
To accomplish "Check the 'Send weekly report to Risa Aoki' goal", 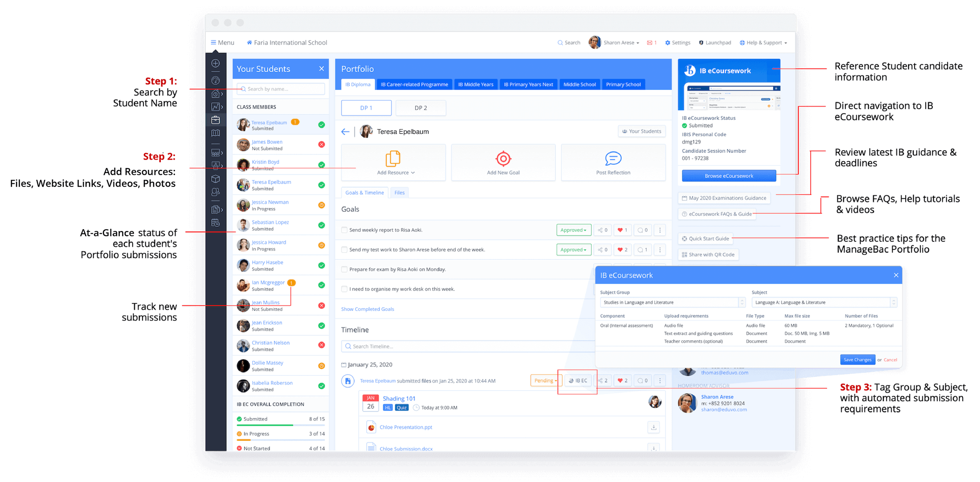I will 344,230.
